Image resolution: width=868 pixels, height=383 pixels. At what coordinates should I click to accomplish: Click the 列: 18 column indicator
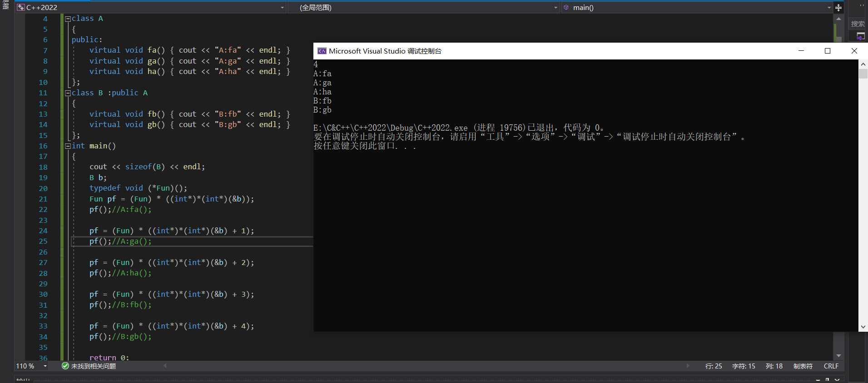coord(774,366)
